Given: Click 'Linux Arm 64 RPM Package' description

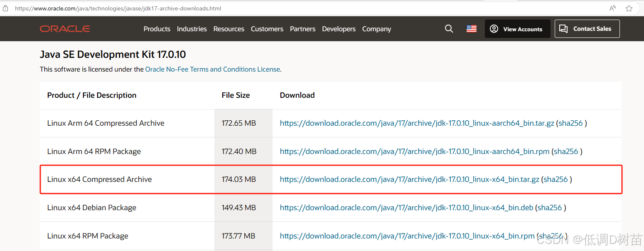Looking at the screenshot, I should [x=94, y=152].
